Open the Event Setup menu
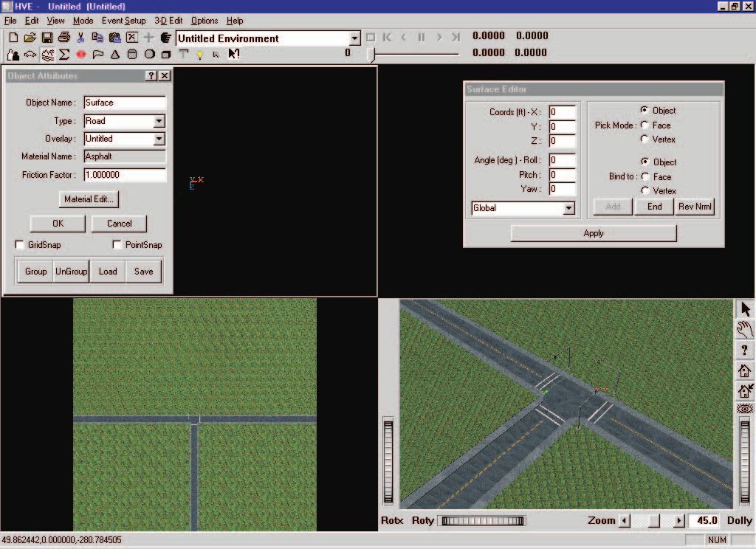Screen dimensions: 756x549 tap(123, 21)
